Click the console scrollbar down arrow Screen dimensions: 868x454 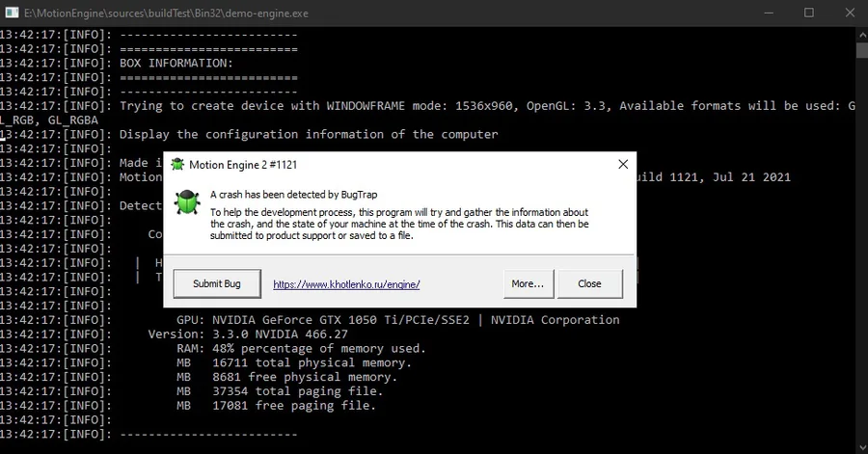pos(862,447)
